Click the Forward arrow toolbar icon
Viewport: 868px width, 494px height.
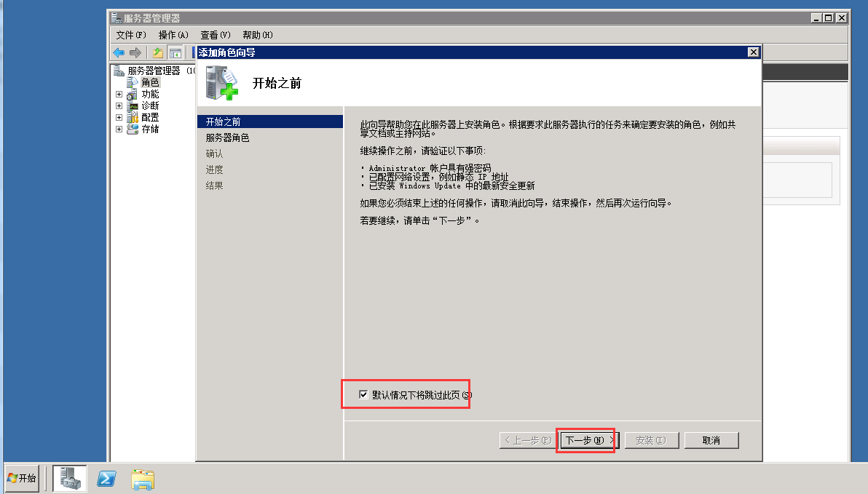coord(135,52)
